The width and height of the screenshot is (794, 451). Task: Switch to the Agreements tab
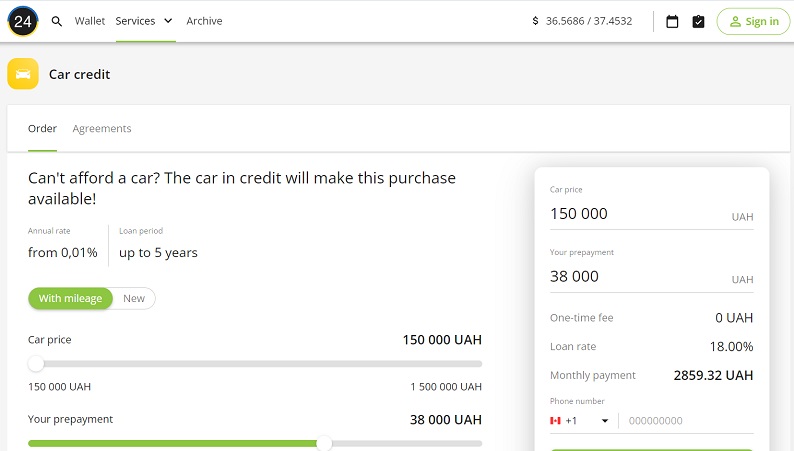click(102, 128)
